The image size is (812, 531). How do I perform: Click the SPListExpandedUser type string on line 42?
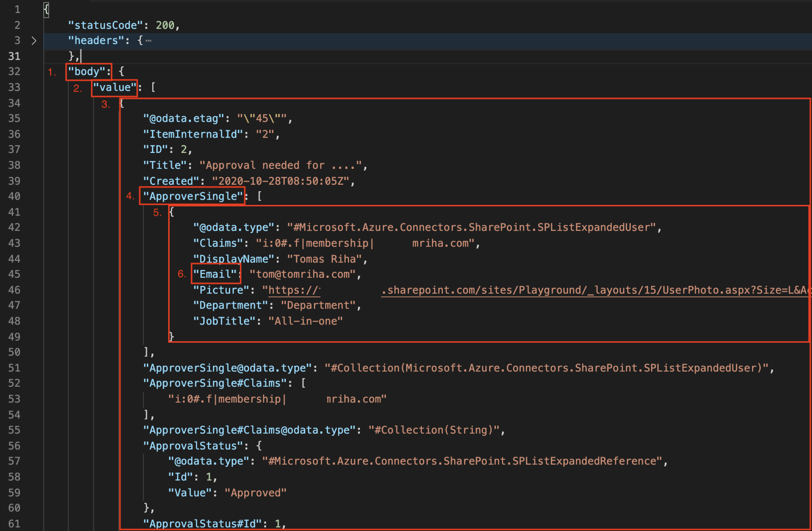click(471, 227)
